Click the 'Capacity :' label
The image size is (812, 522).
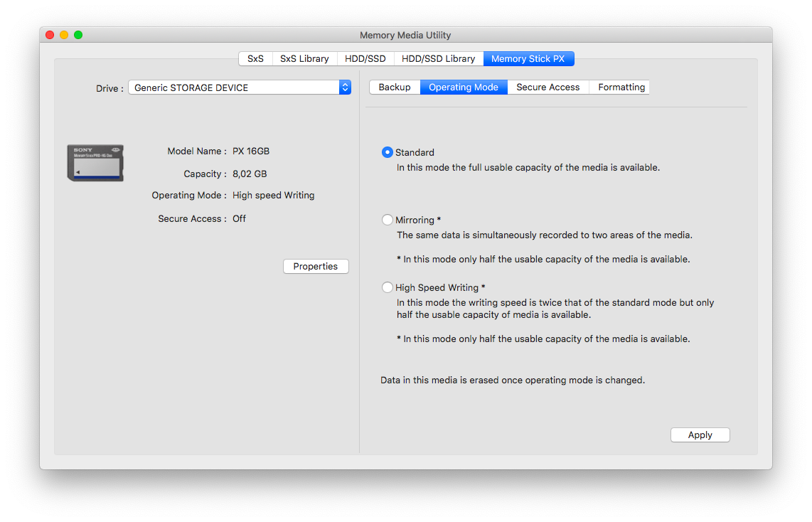click(x=205, y=174)
